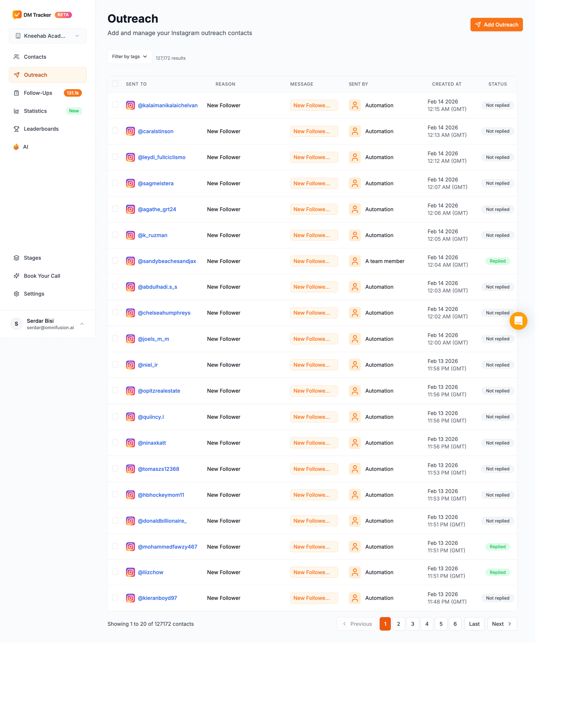Toggle the select-all checkbox in table header

coord(115,84)
